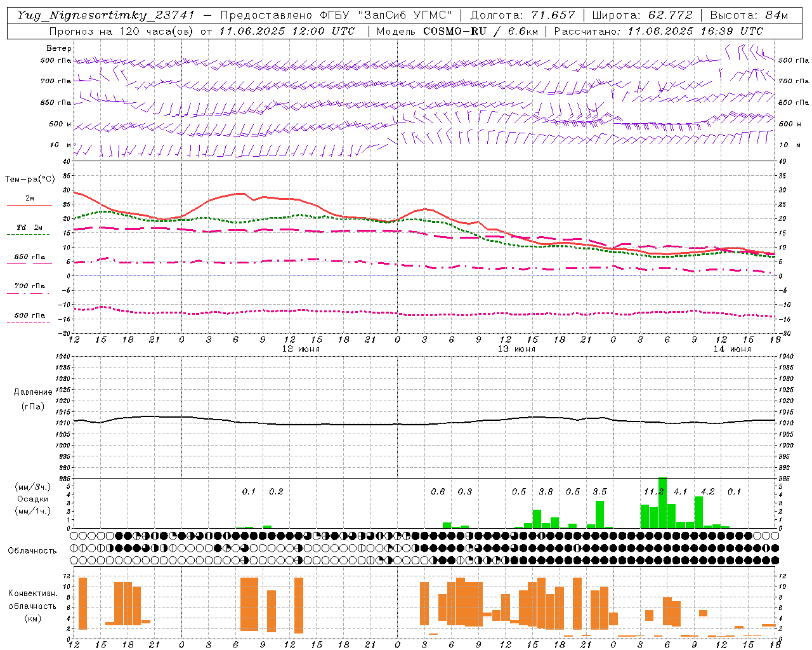812x650 pixels.
Task: Click the 0.6 precipitation total value
Action: 438,491
